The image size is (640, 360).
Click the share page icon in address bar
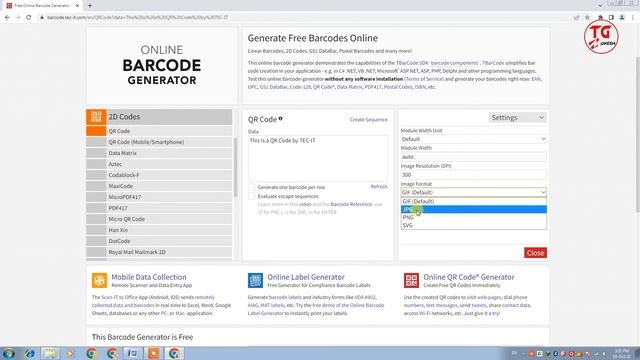pos(576,18)
